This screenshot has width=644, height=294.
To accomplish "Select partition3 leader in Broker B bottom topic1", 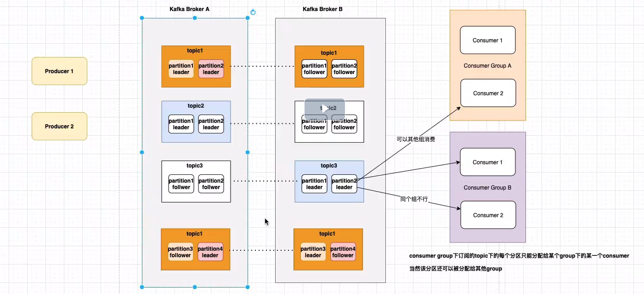I will [x=313, y=252].
